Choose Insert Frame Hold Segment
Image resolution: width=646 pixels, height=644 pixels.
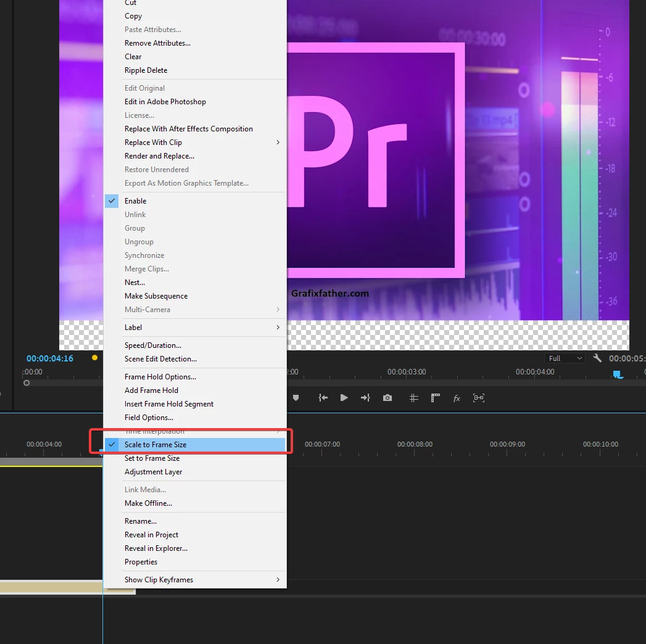pos(195,404)
